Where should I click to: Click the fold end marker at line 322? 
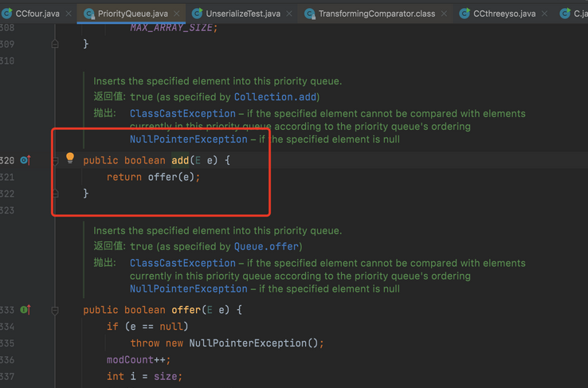55,194
